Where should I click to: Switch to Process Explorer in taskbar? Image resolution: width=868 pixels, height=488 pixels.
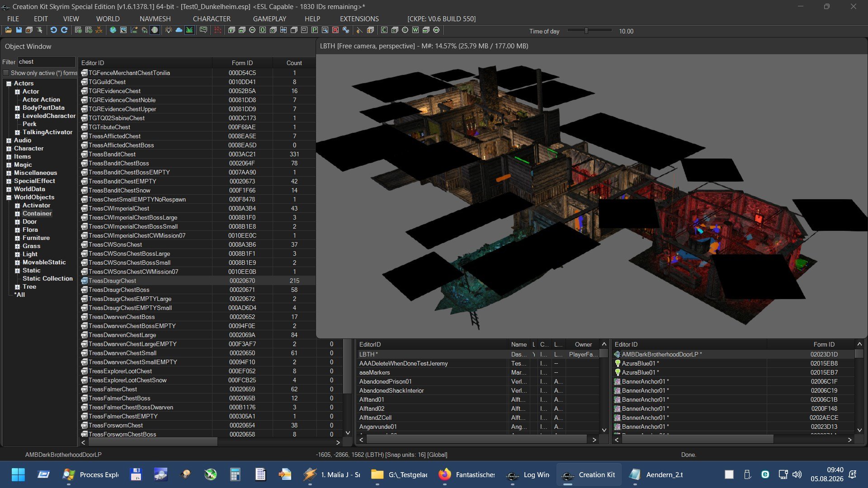[90, 474]
